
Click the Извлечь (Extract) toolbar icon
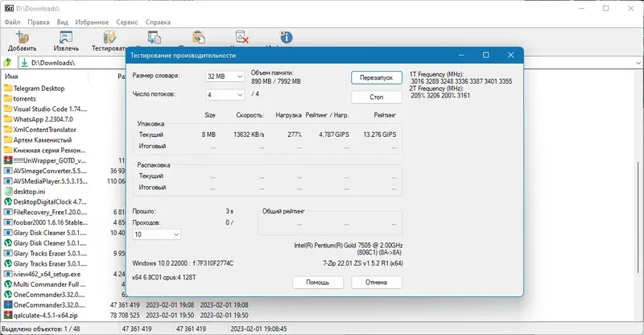point(66,38)
